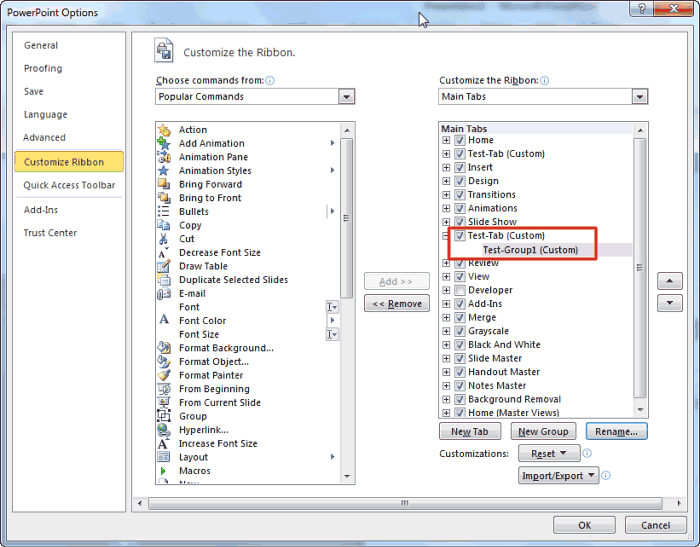Image resolution: width=700 pixels, height=547 pixels.
Task: Uncheck the Add-Ins tab checkbox
Action: 460,304
